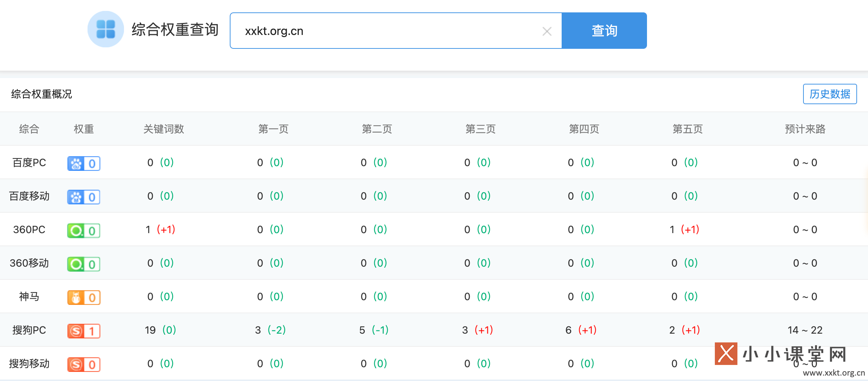Viewport: 868px width, 381px height.
Task: Click 搜狗PC first page value 3 (-2)
Action: 270,330
